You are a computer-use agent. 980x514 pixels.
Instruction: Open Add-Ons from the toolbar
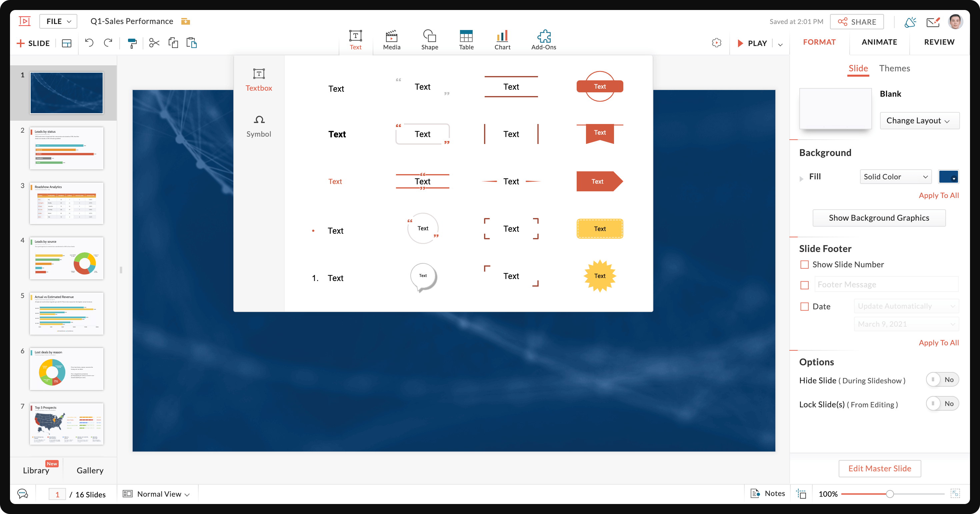[x=544, y=40]
